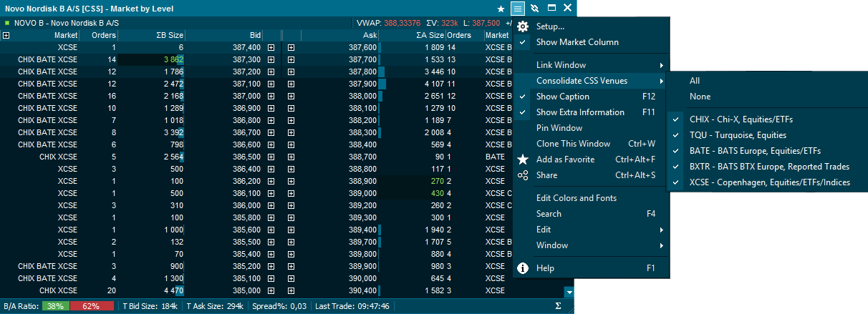Screen dimensions: 868x314
Task: Expand bid level 387,000 plus icon
Action: [271, 96]
